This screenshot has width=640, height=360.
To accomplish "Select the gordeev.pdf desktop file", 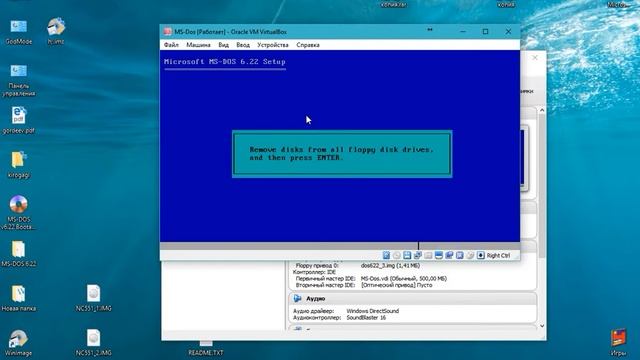I will click(18, 120).
